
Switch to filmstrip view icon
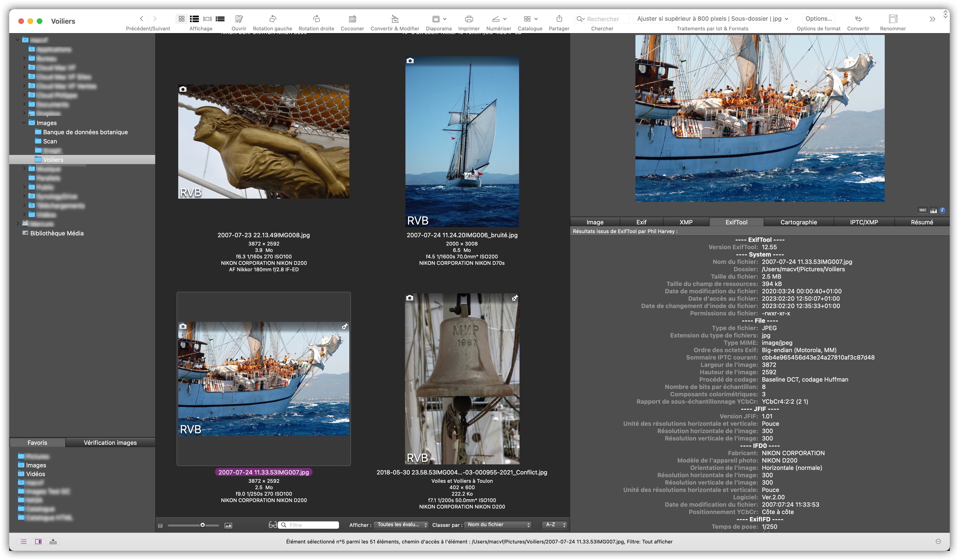[207, 19]
